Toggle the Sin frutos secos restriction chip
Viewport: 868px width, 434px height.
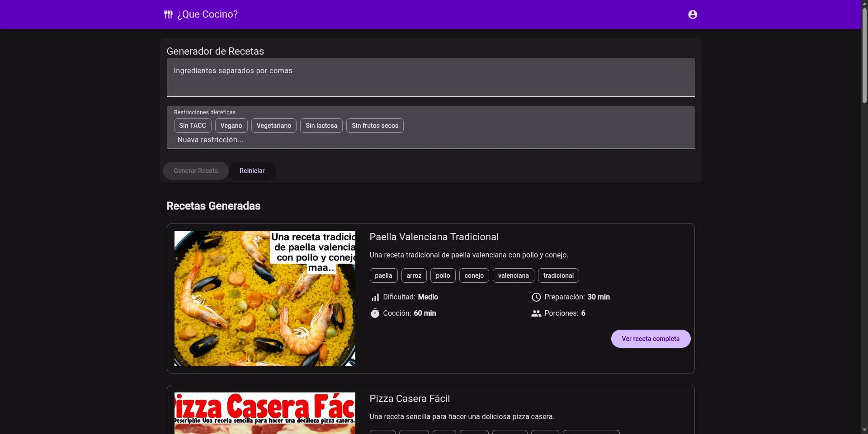pos(375,126)
